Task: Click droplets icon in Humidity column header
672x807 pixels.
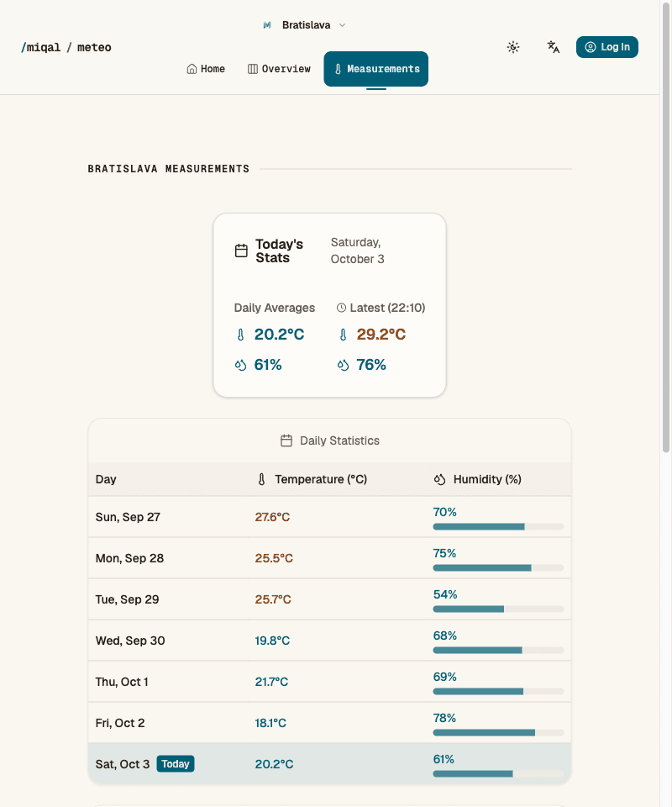Action: click(x=439, y=479)
